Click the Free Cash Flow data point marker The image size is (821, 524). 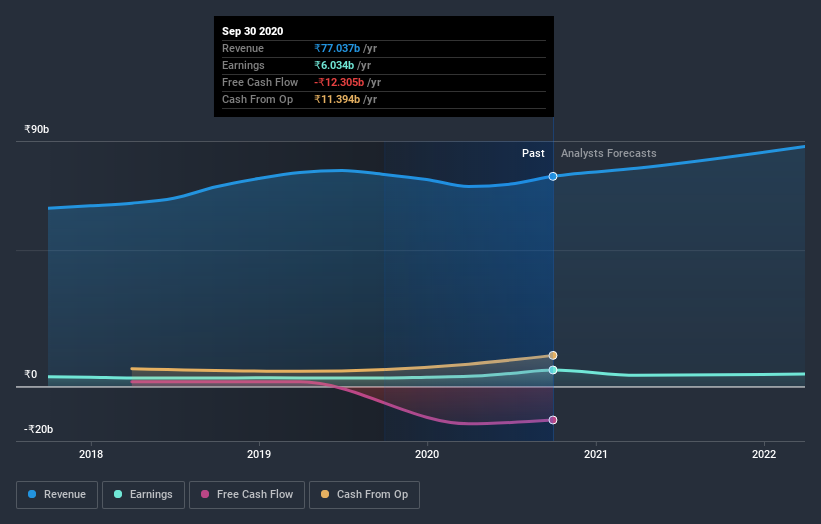[x=553, y=420]
